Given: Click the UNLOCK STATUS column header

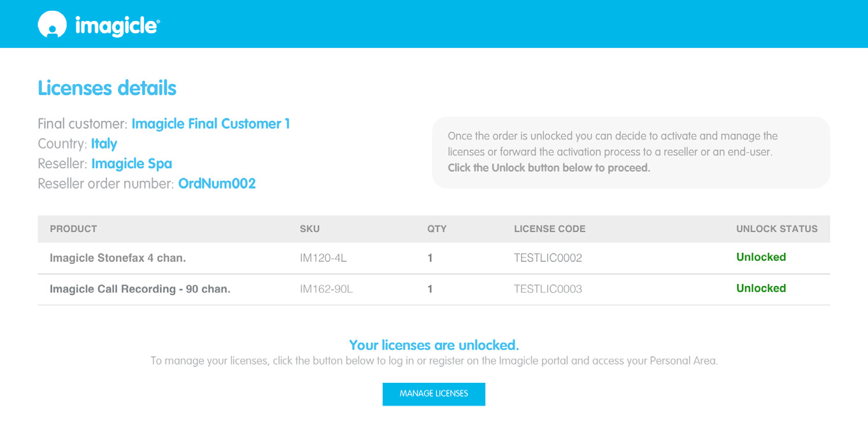Looking at the screenshot, I should tap(776, 229).
